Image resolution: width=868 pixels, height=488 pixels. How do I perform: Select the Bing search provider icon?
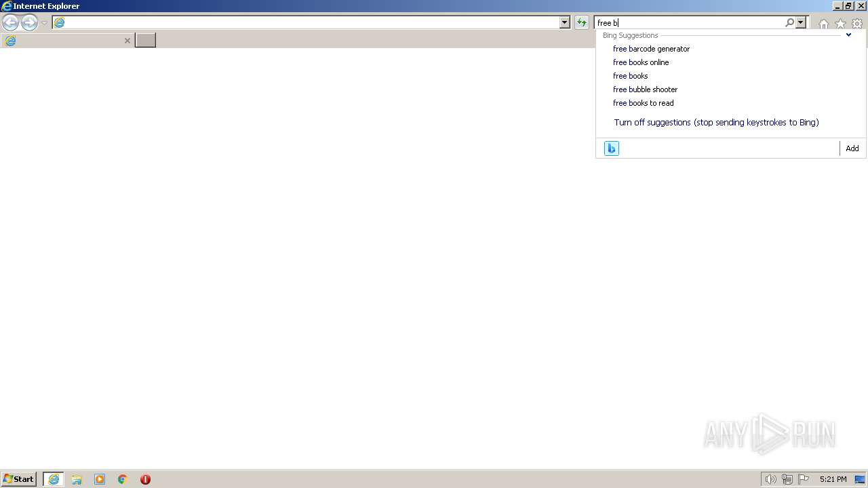611,148
